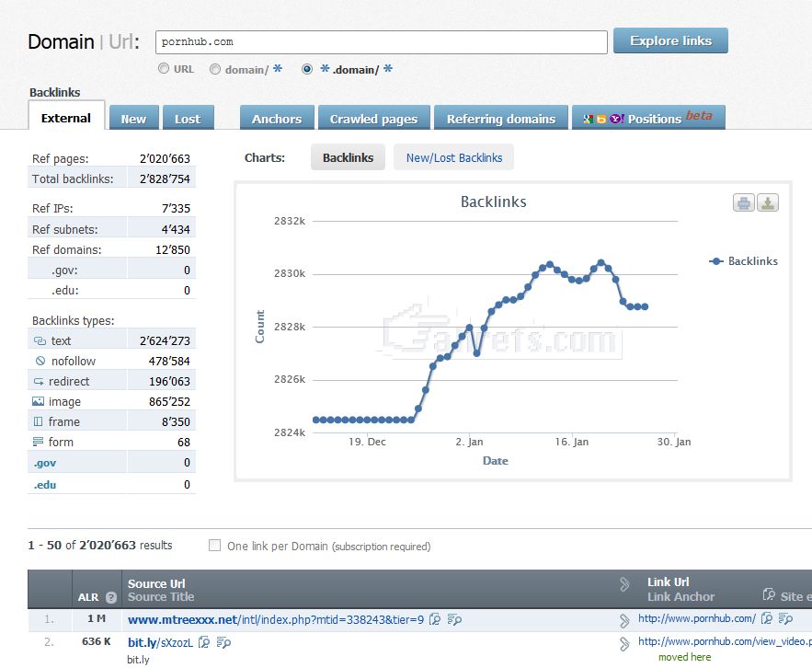812x668 pixels.
Task: Click the nofollow count 478'584
Action: 169,361
